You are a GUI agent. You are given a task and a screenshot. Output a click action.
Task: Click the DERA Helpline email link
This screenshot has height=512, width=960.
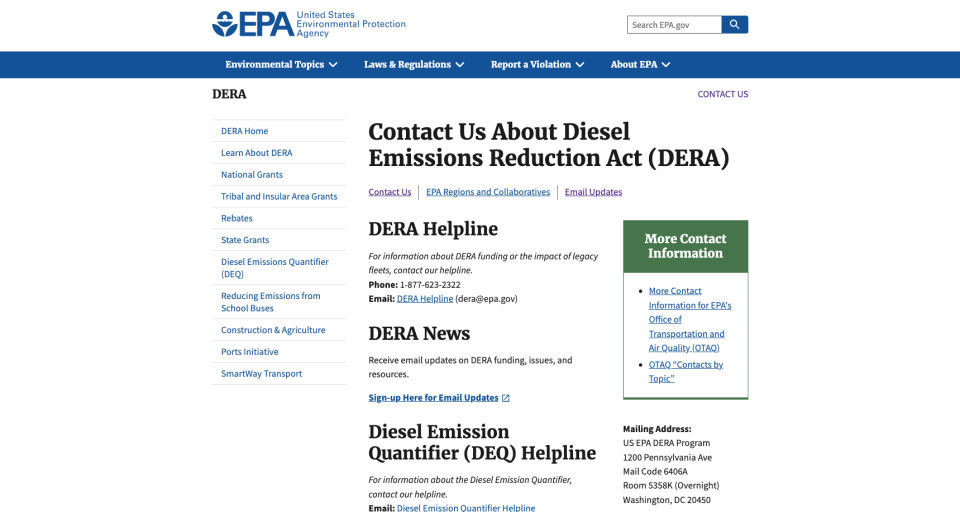coord(425,299)
